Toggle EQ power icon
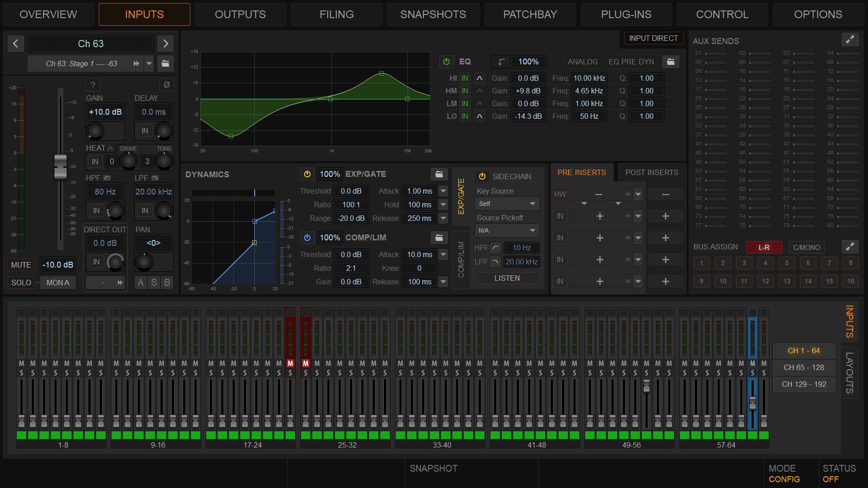 click(446, 62)
